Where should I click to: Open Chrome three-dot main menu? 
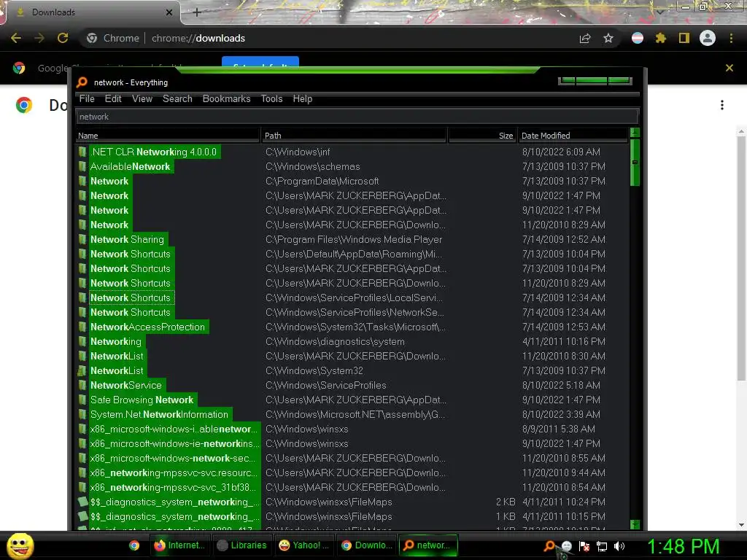point(731,38)
